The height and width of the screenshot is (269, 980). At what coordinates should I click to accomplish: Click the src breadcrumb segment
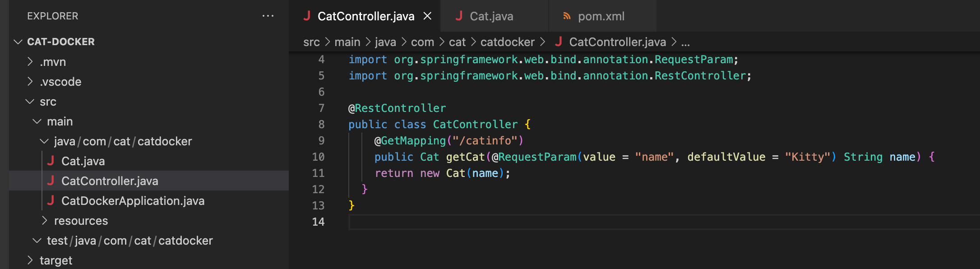click(x=311, y=42)
